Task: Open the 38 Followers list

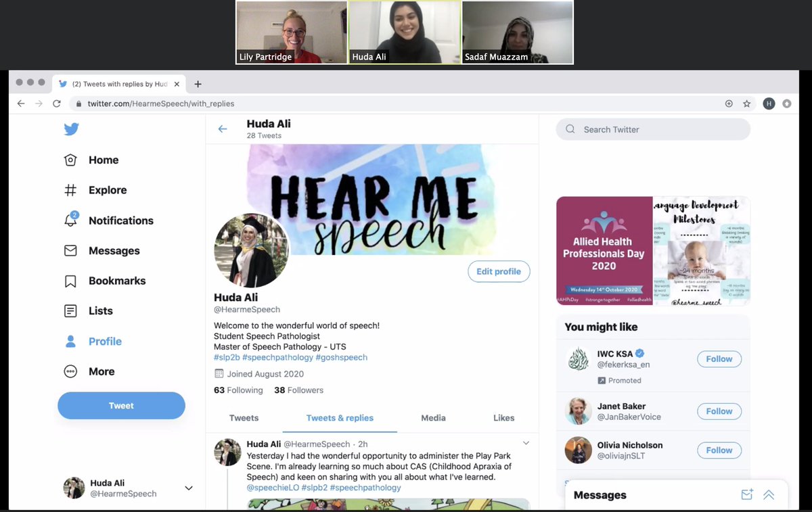Action: [x=298, y=390]
